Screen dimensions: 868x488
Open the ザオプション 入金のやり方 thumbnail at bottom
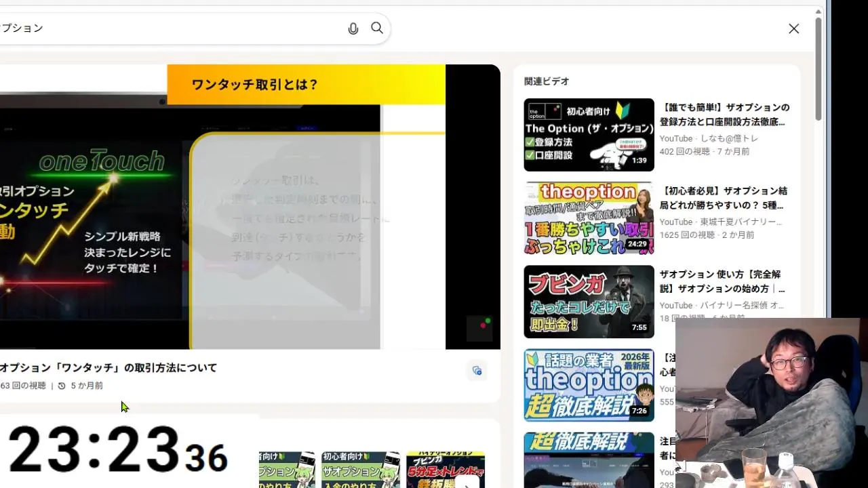click(360, 470)
